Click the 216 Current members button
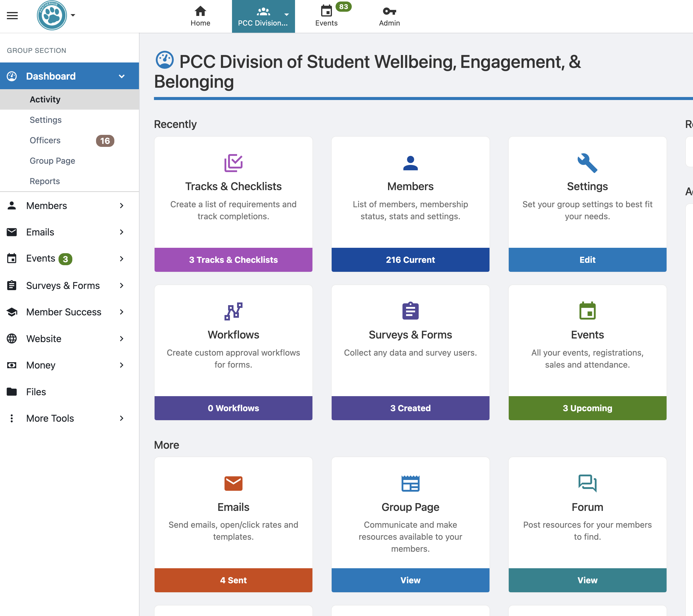The image size is (693, 616). pyautogui.click(x=410, y=259)
